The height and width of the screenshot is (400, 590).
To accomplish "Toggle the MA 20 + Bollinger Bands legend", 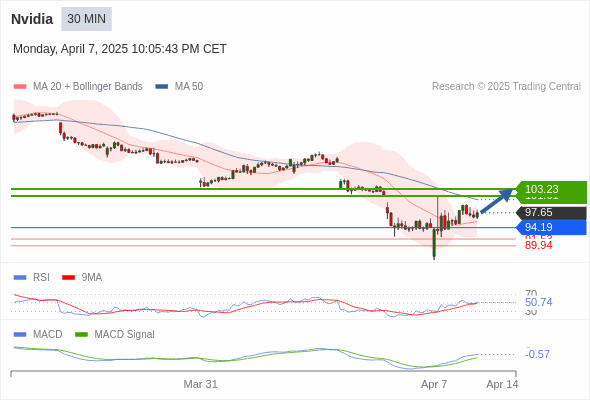I will point(78,87).
